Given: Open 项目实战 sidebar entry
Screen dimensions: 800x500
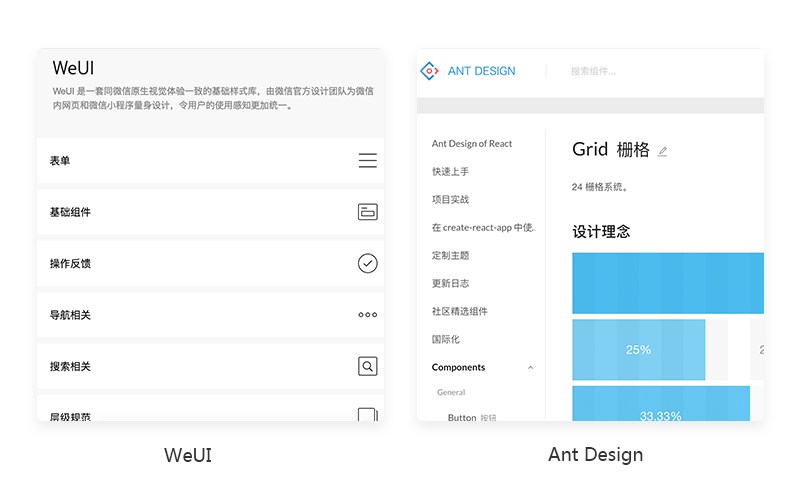Looking at the screenshot, I should [450, 200].
